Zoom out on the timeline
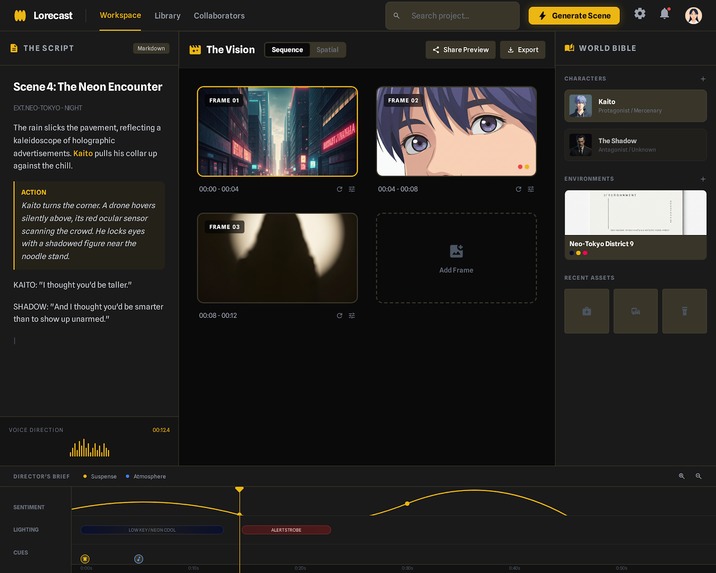This screenshot has height=573, width=716. (x=698, y=476)
